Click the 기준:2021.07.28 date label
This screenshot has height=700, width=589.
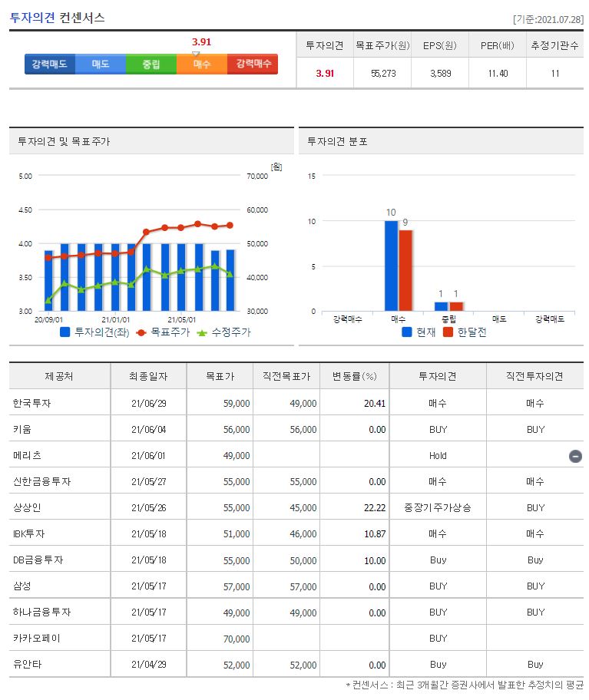click(x=548, y=20)
